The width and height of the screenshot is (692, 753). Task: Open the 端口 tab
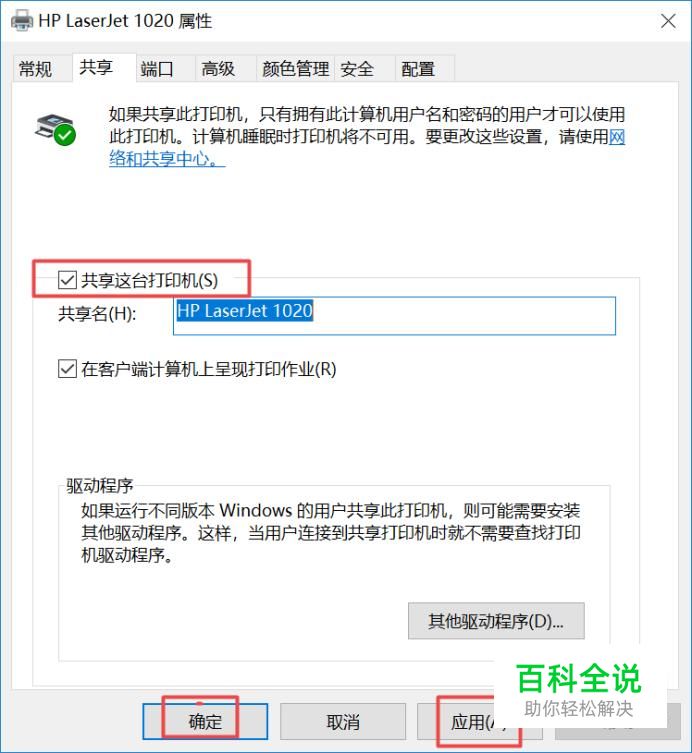(x=157, y=69)
